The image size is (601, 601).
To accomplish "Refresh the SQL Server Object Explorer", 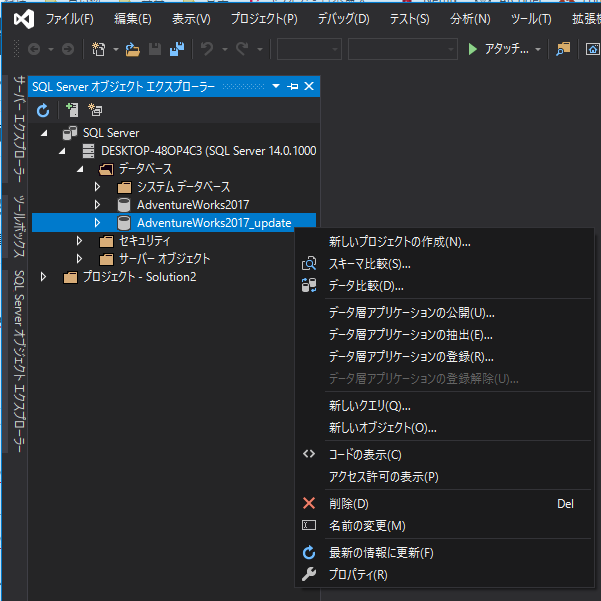I will [43, 110].
